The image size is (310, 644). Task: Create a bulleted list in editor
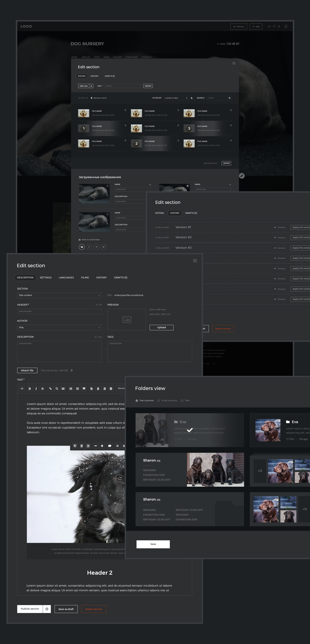(78, 389)
